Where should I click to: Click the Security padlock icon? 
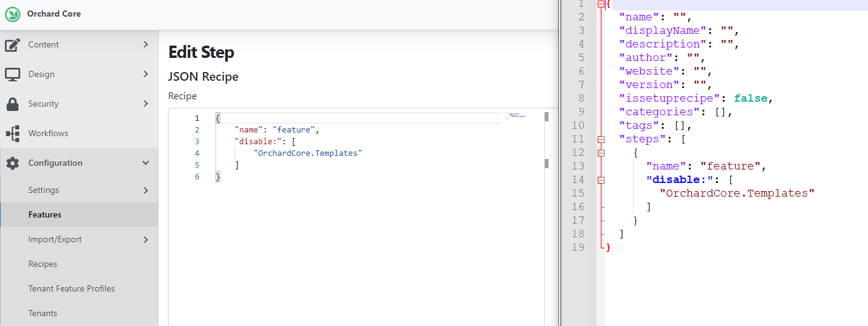point(13,104)
